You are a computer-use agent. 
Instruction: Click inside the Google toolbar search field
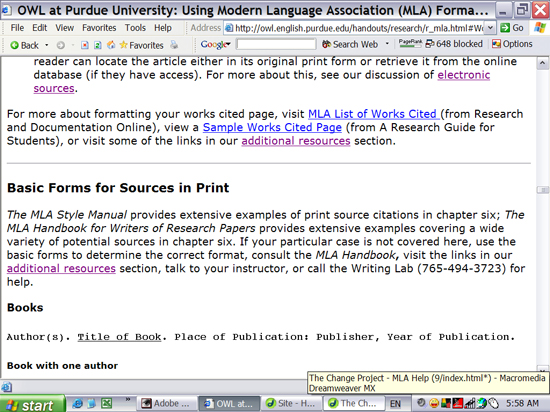276,44
